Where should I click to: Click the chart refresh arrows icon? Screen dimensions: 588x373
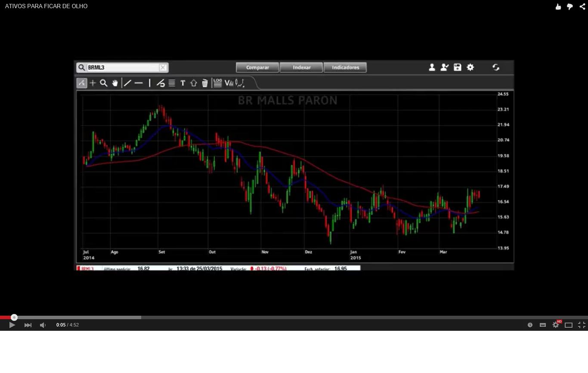click(x=496, y=67)
